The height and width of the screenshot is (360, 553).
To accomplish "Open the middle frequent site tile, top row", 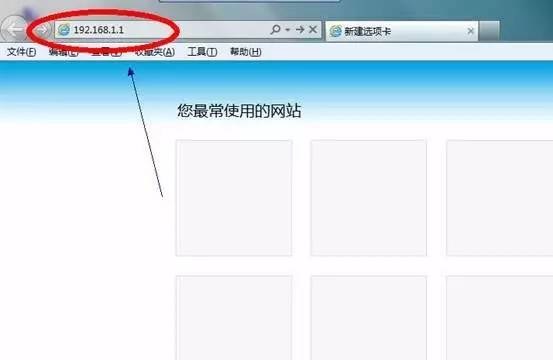I will coord(369,198).
